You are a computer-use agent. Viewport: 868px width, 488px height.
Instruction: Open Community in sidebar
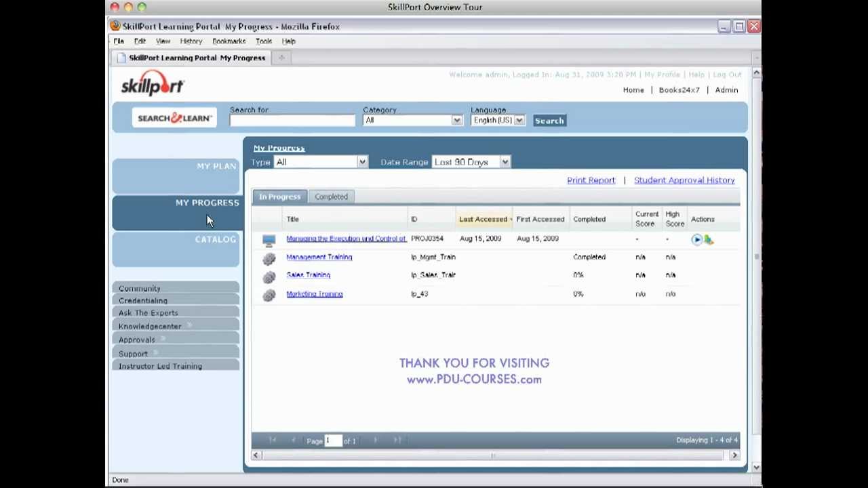[x=176, y=288]
